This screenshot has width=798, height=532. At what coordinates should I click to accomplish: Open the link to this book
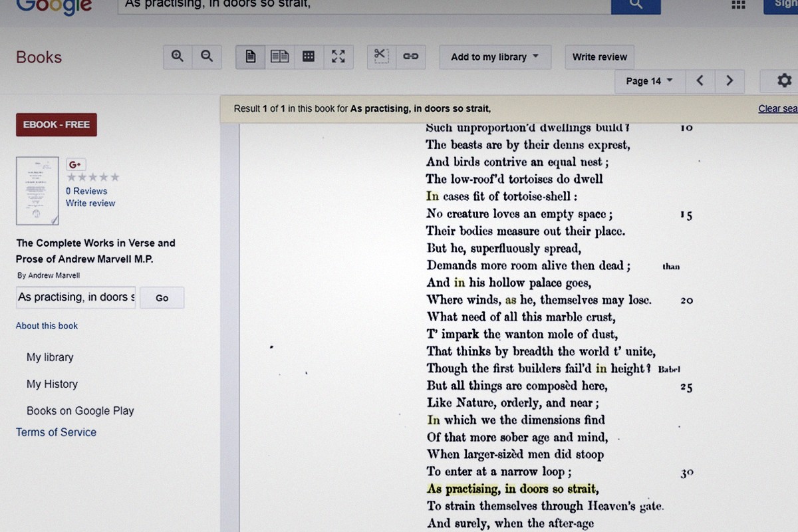pos(411,57)
